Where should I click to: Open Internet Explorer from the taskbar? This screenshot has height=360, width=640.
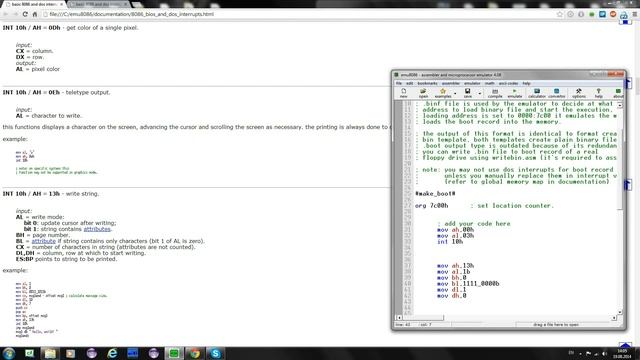point(112,353)
